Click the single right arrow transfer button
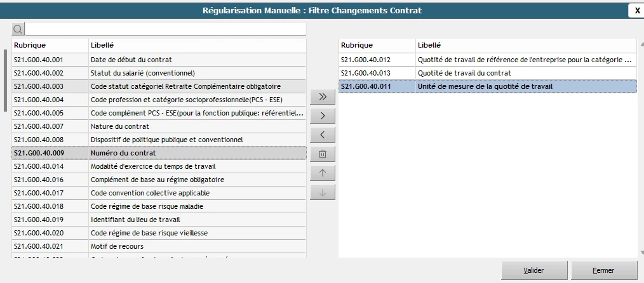Image resolution: width=644 pixels, height=283 pixels. coord(323,116)
